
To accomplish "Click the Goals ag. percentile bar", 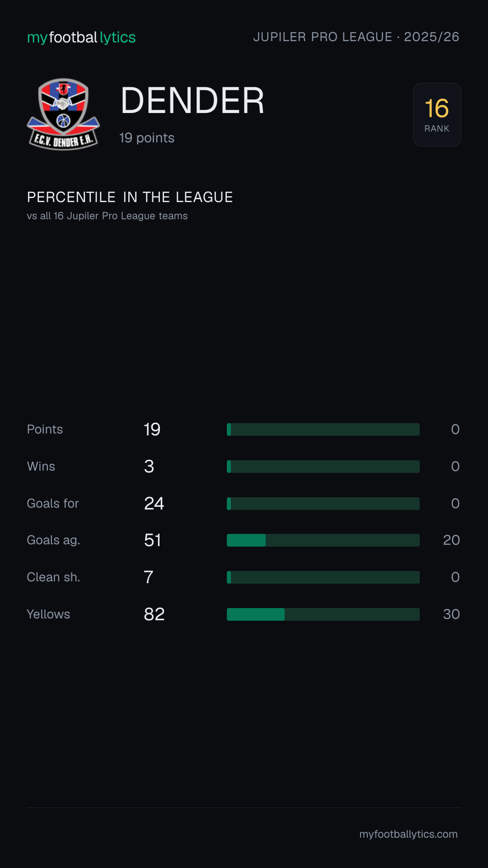I will [x=323, y=540].
